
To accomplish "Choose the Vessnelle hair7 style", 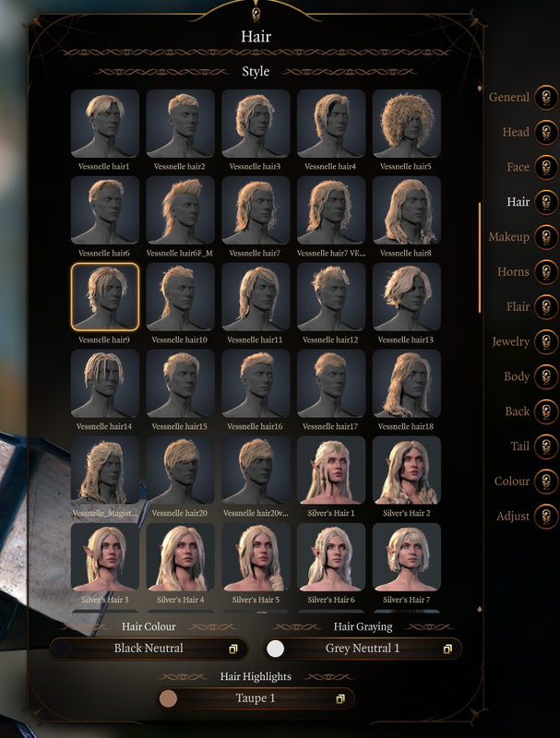I will tap(256, 210).
